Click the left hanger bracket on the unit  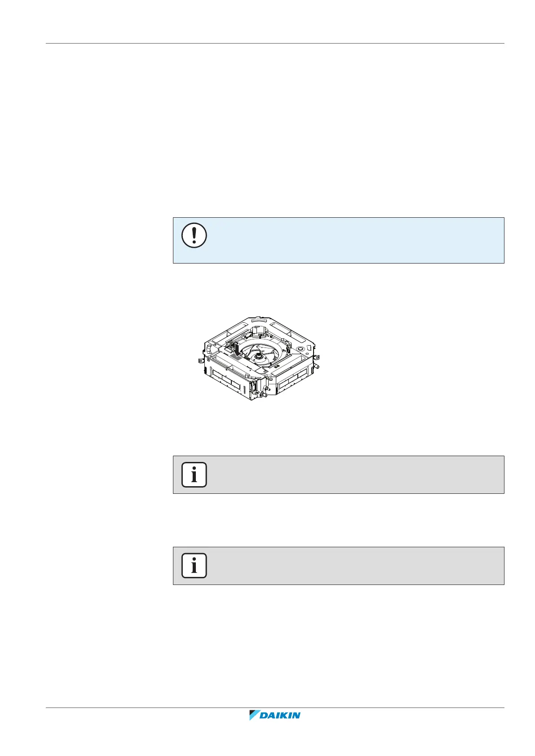201,361
